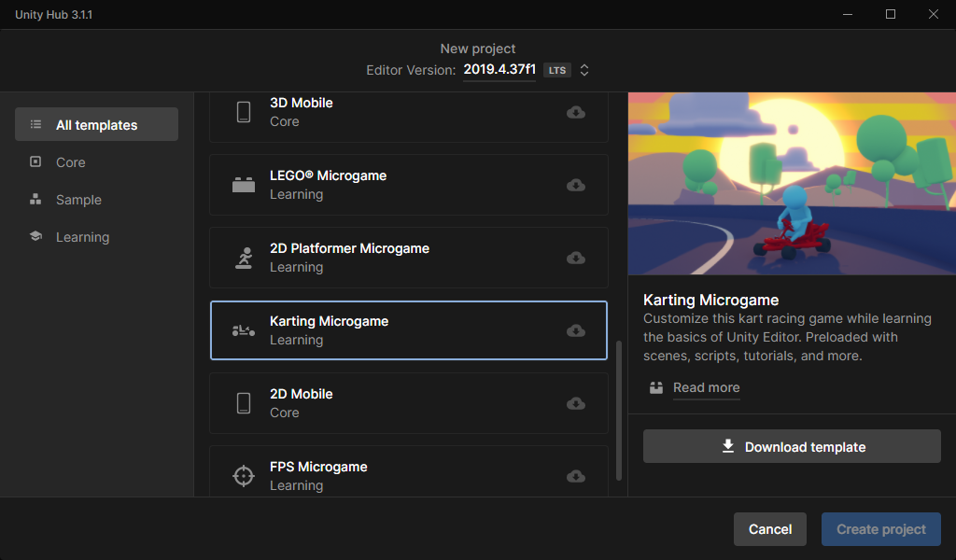Follow the Read more link

coord(706,387)
